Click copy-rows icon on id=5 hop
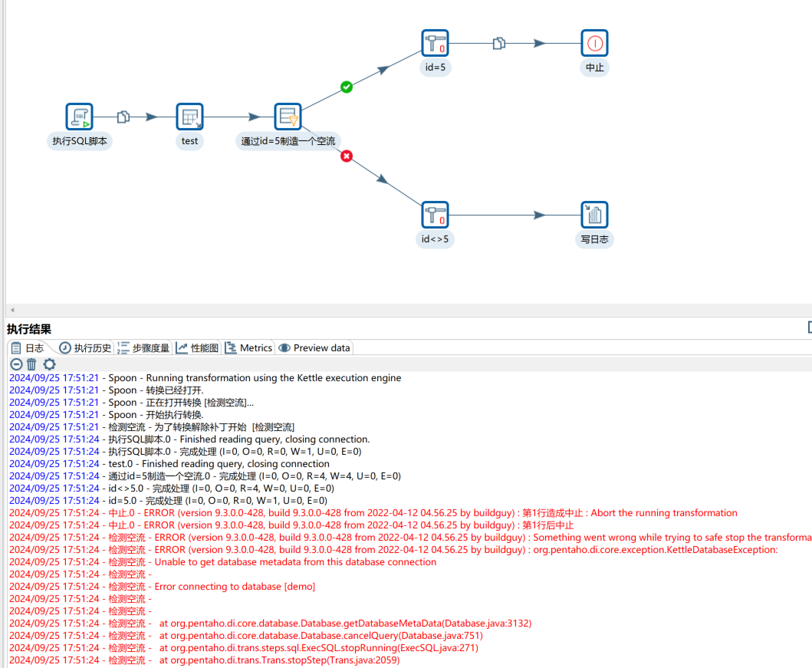 pyautogui.click(x=498, y=43)
